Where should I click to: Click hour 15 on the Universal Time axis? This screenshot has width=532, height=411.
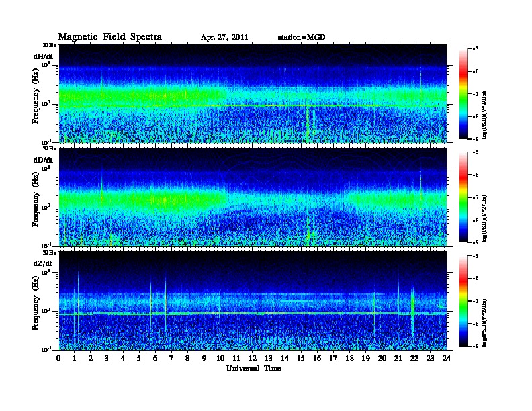301,358
